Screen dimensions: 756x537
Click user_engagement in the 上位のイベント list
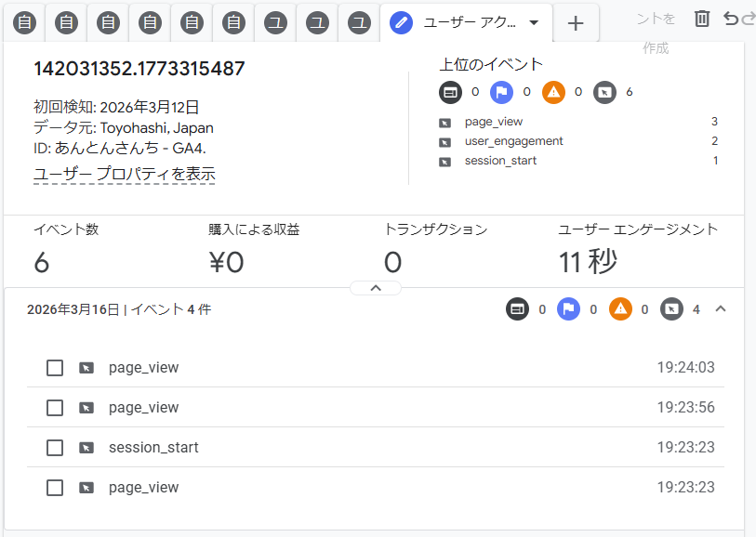click(513, 141)
